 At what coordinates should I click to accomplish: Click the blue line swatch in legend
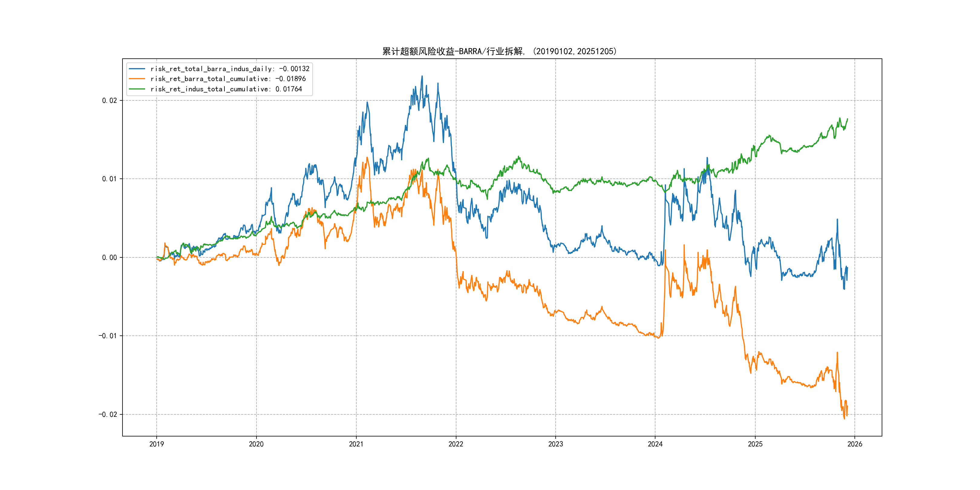pos(137,69)
